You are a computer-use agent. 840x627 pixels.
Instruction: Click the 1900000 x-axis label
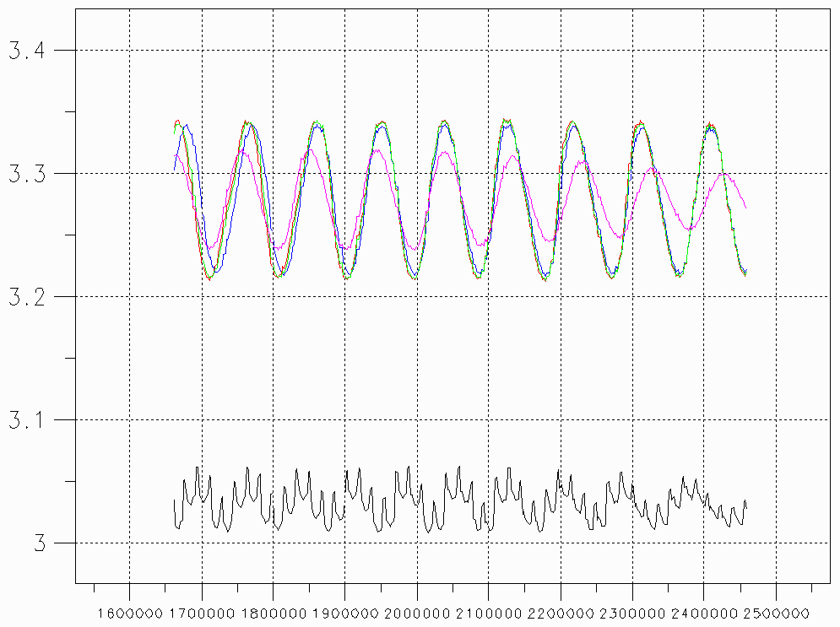point(345,613)
